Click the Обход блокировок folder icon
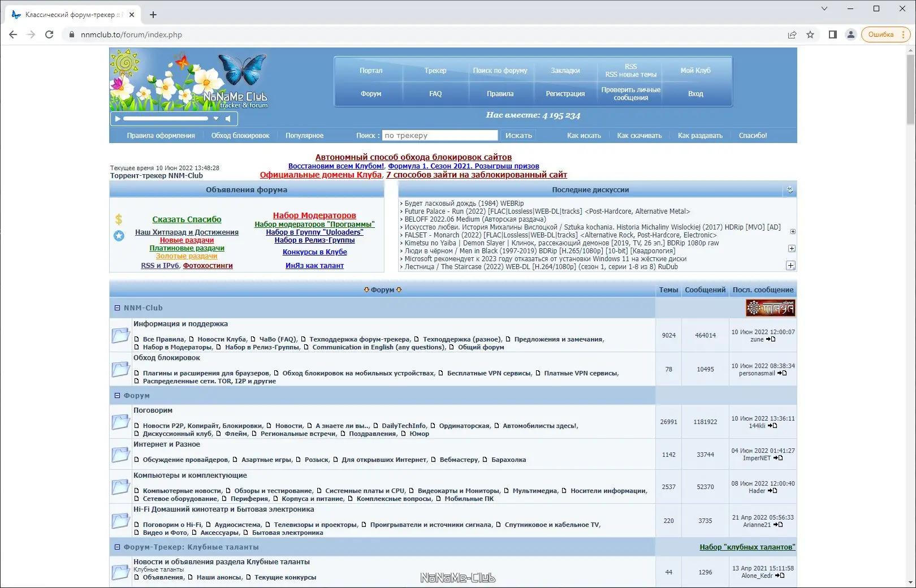 [120, 369]
